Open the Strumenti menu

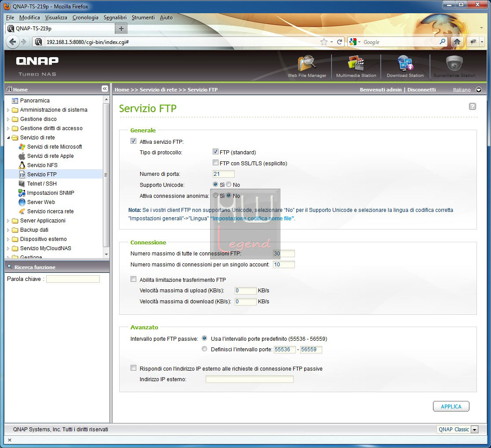143,18
